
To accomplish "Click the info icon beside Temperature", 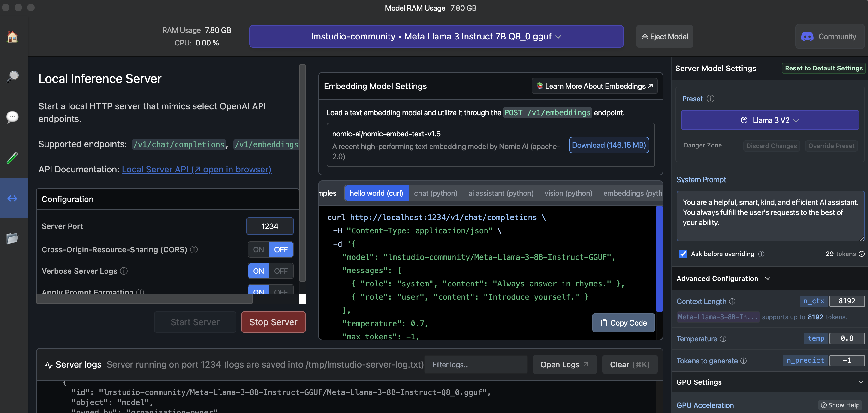I will [x=723, y=339].
